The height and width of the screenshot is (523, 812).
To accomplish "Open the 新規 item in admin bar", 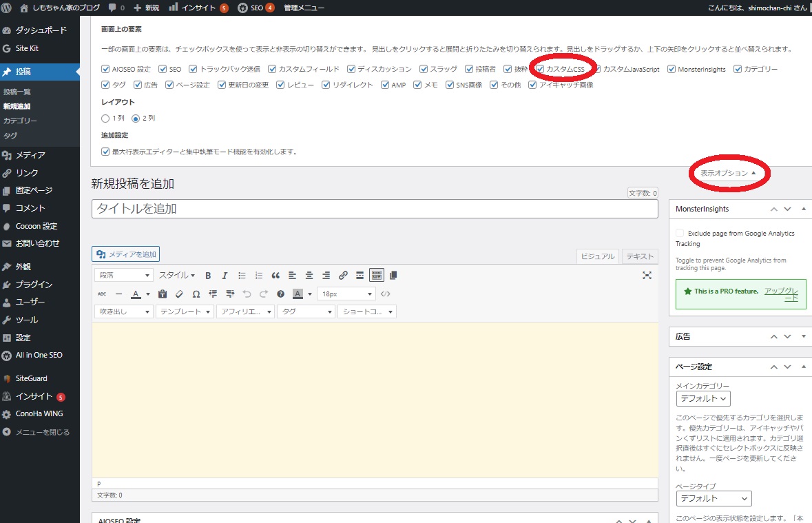I will [146, 8].
